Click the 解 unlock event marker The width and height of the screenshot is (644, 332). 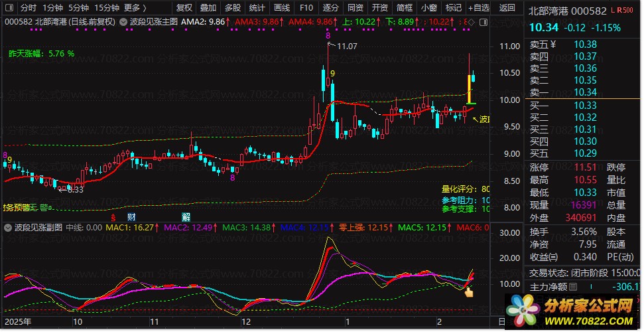click(186, 217)
